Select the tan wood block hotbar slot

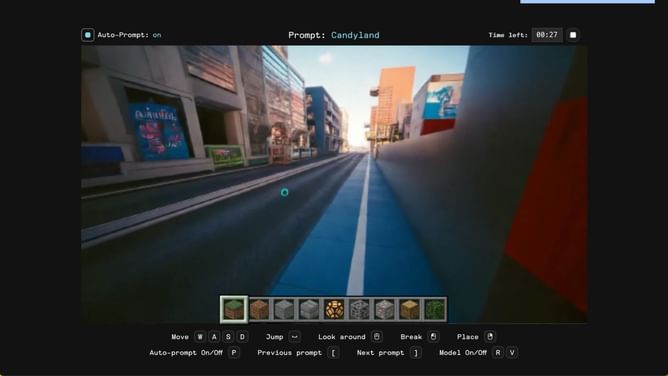[409, 309]
